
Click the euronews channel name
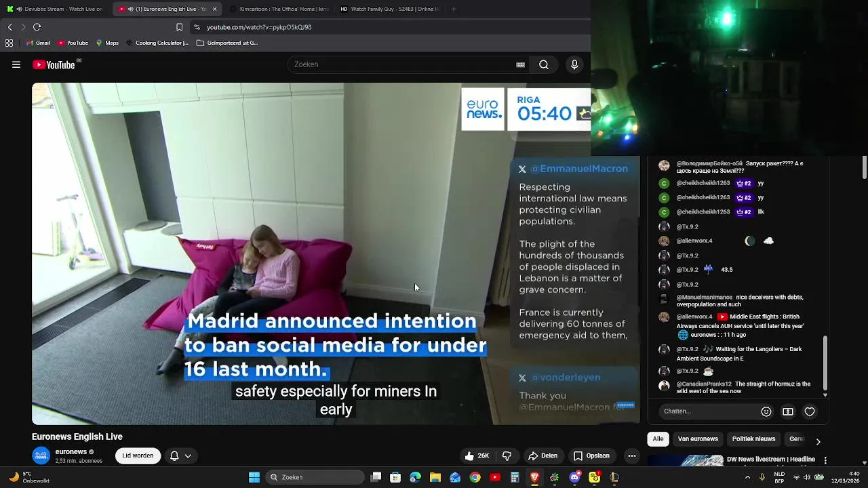pyautogui.click(x=71, y=452)
